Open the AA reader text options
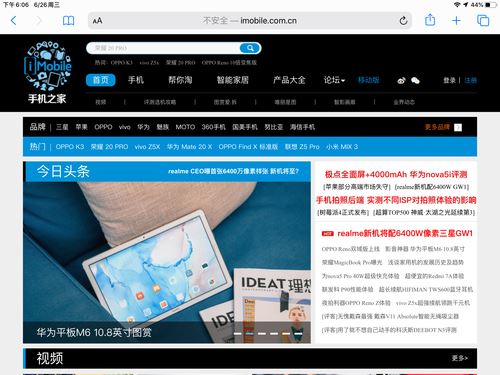500x375 pixels. tap(97, 21)
